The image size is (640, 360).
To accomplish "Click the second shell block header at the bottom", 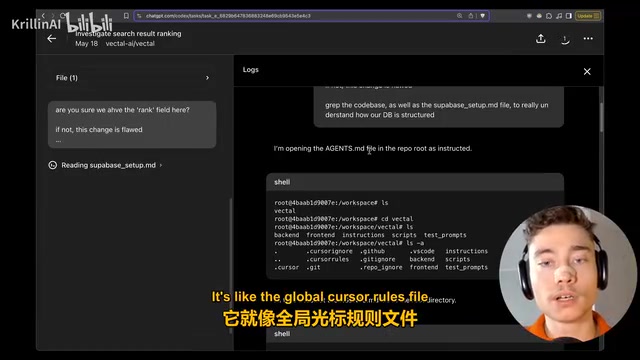I will [x=415, y=334].
